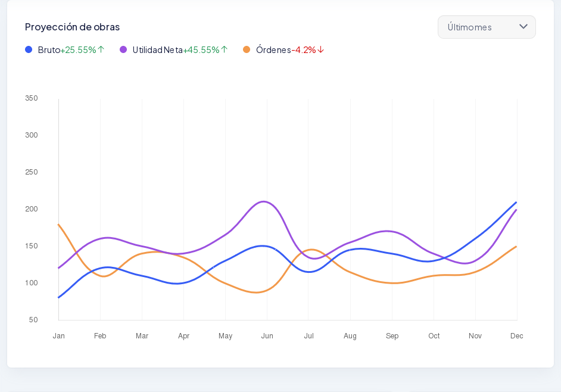Select the -4.2% Órdenes change value

click(304, 49)
